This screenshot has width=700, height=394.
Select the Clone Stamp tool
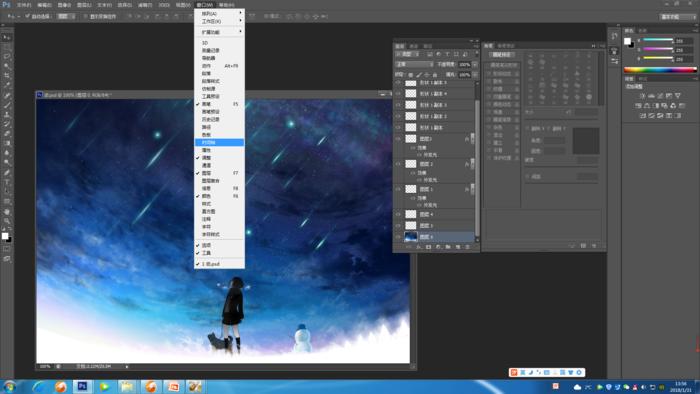point(7,114)
